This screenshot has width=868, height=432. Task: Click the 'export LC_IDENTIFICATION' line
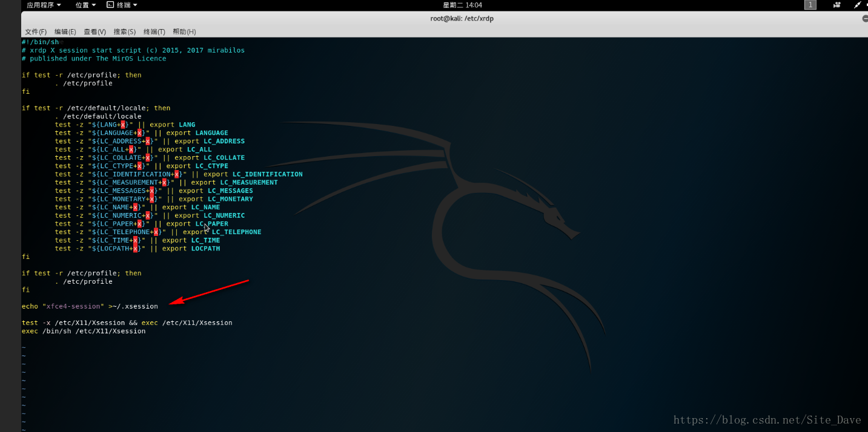(179, 174)
